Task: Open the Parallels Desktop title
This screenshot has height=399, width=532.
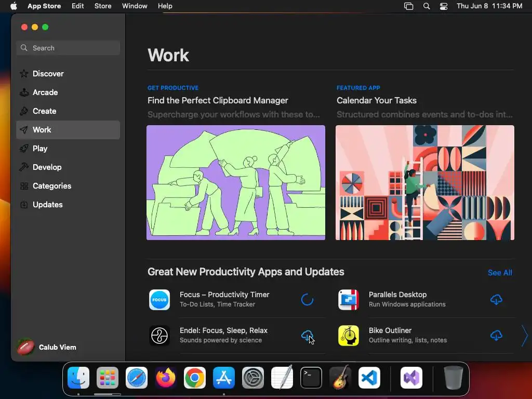Action: [397, 295]
